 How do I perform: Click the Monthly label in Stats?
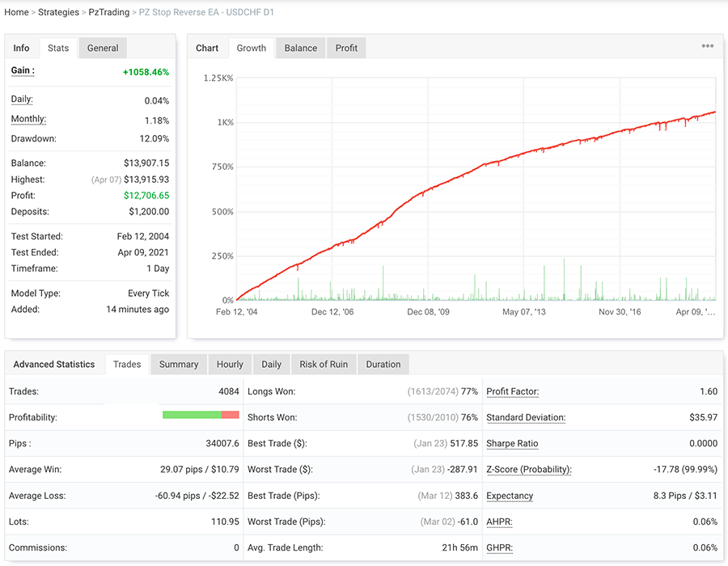(29, 119)
